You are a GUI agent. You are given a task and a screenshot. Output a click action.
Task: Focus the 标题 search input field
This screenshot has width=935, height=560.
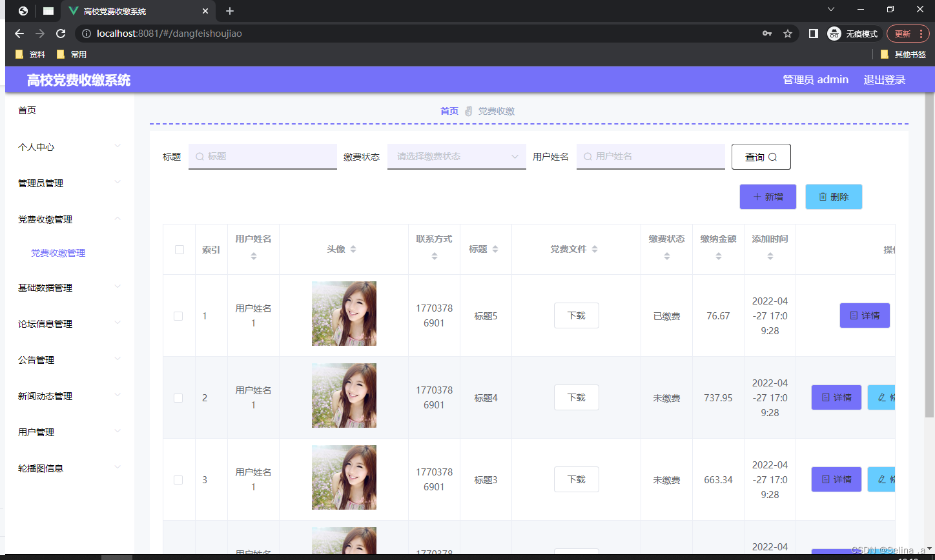pos(263,156)
